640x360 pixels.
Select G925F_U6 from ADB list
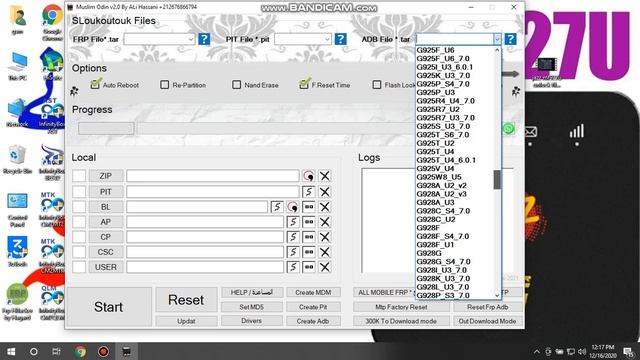[435, 50]
